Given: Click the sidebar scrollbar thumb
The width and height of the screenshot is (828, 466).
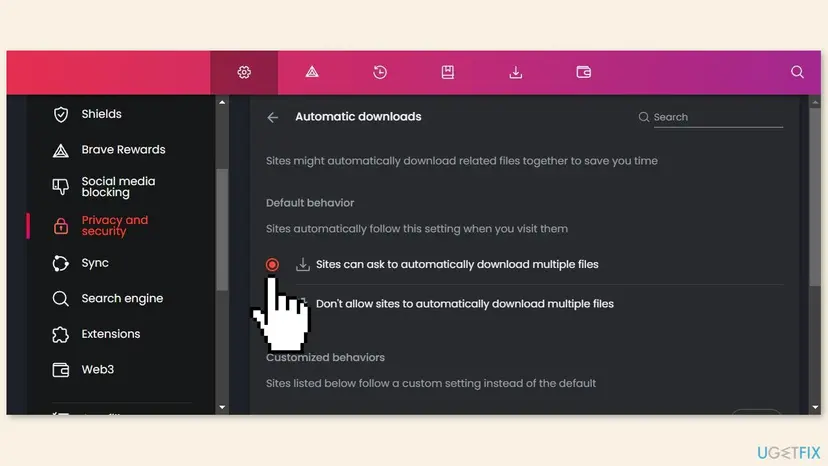Looking at the screenshot, I should (x=222, y=230).
